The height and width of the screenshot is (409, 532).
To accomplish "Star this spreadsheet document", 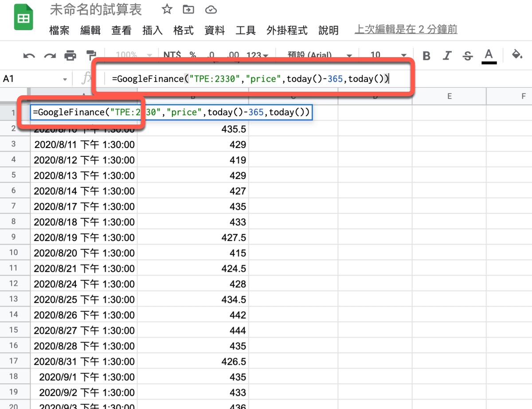I will [x=167, y=9].
